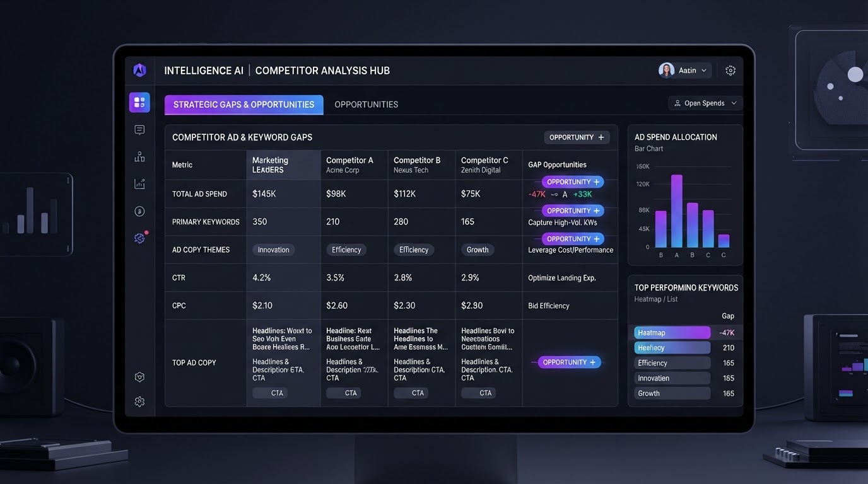Select the Growth bar in Top Performing Keywords
This screenshot has width=868, height=484.
(x=672, y=393)
